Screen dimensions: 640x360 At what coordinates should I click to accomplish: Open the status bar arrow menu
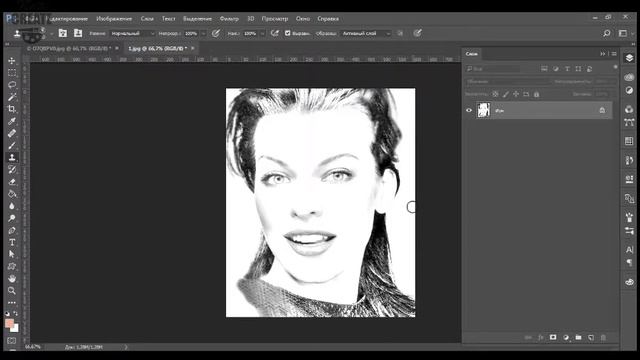(x=126, y=347)
